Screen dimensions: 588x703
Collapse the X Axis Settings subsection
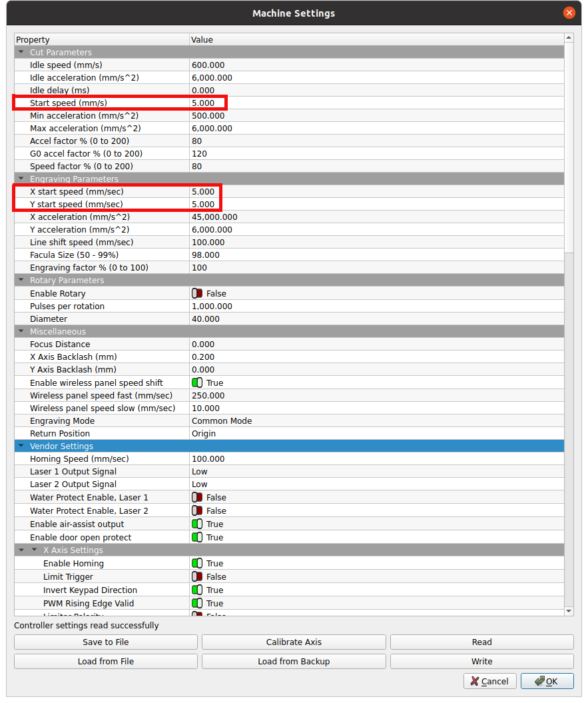[35, 550]
